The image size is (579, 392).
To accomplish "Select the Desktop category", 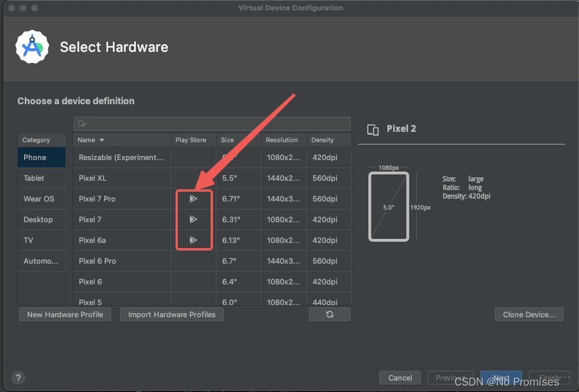I will (x=41, y=219).
